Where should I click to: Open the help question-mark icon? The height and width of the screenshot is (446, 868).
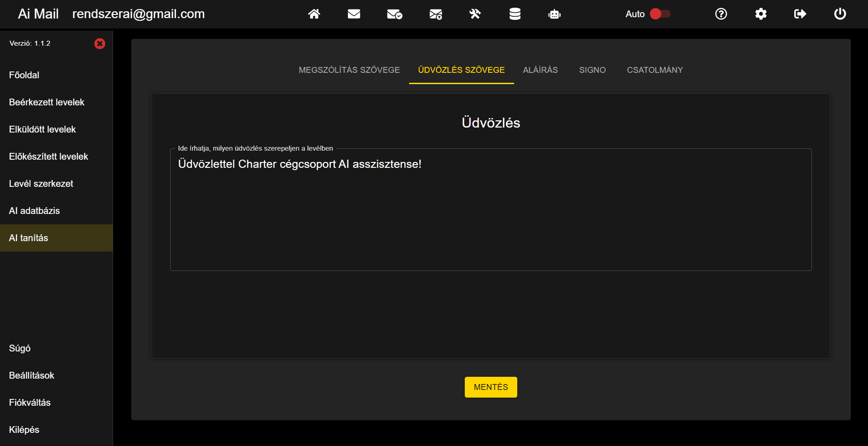pyautogui.click(x=720, y=14)
